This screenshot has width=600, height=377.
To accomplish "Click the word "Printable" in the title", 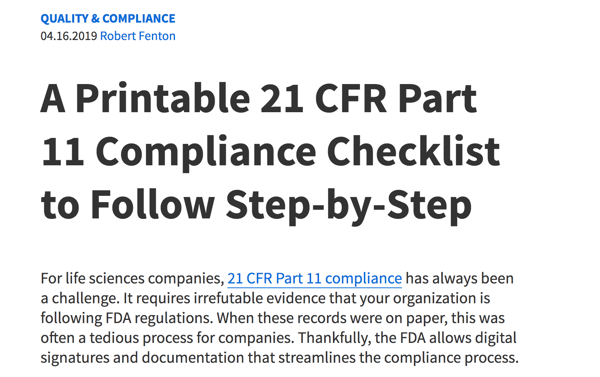I will click(163, 98).
